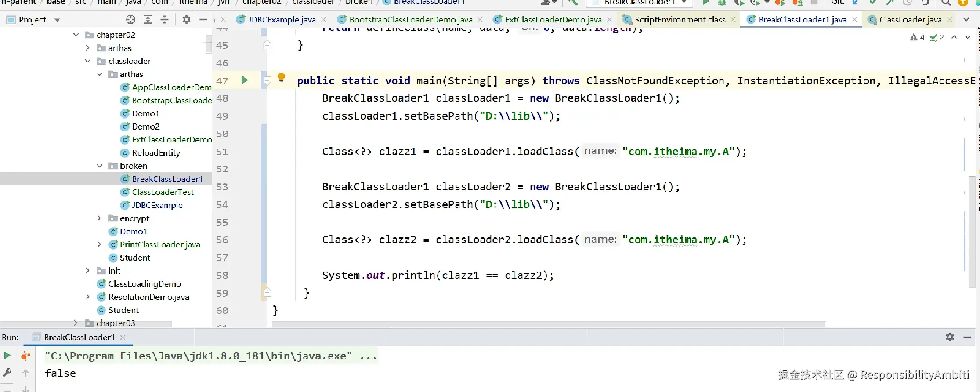Collapse the broken folder
Viewport: 980px width, 392px height.
(99, 166)
